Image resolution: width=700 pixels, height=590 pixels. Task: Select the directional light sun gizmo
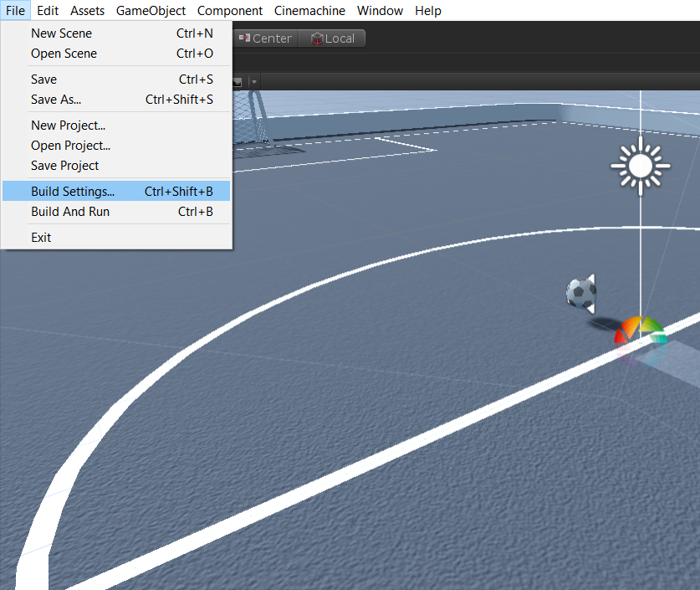point(640,166)
